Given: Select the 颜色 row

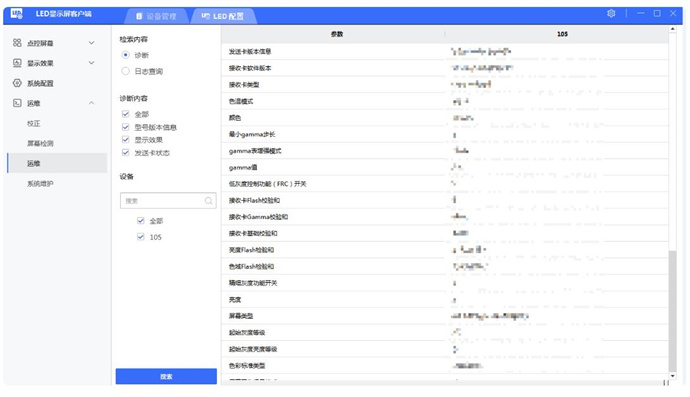Looking at the screenshot, I should tap(445, 118).
